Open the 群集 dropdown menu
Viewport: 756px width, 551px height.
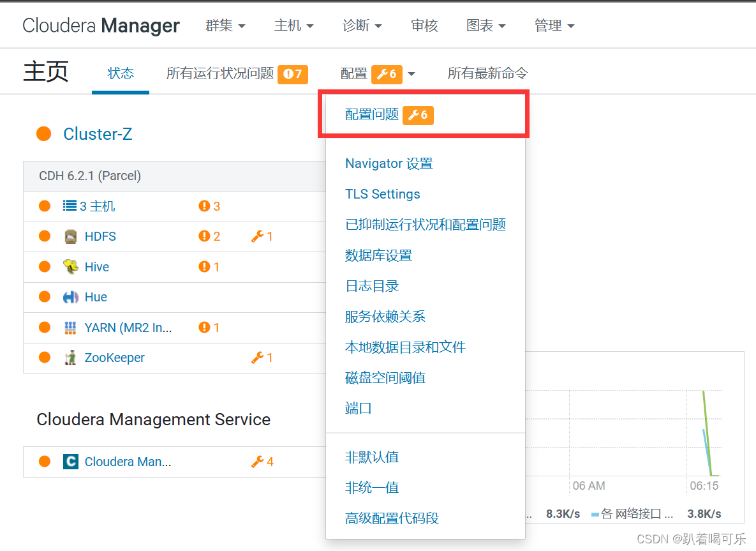coord(225,25)
